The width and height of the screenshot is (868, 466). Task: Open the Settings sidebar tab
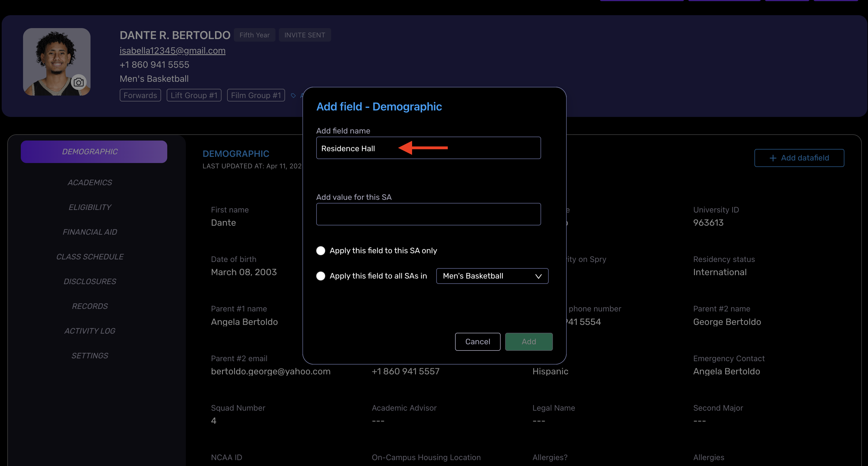point(90,356)
